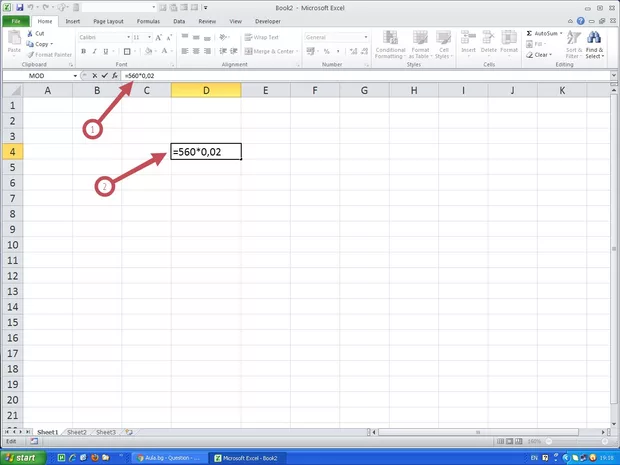The width and height of the screenshot is (620, 465).
Task: Open the Sort & Filter menu
Action: [574, 45]
